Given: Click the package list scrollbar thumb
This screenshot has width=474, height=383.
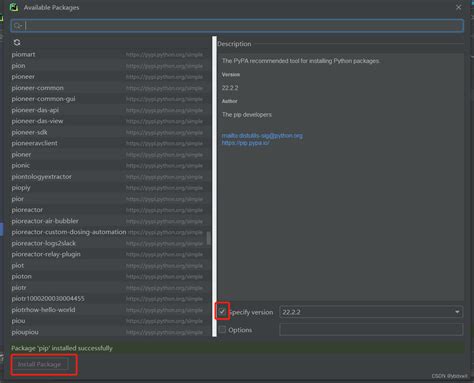Looking at the screenshot, I should (209, 238).
